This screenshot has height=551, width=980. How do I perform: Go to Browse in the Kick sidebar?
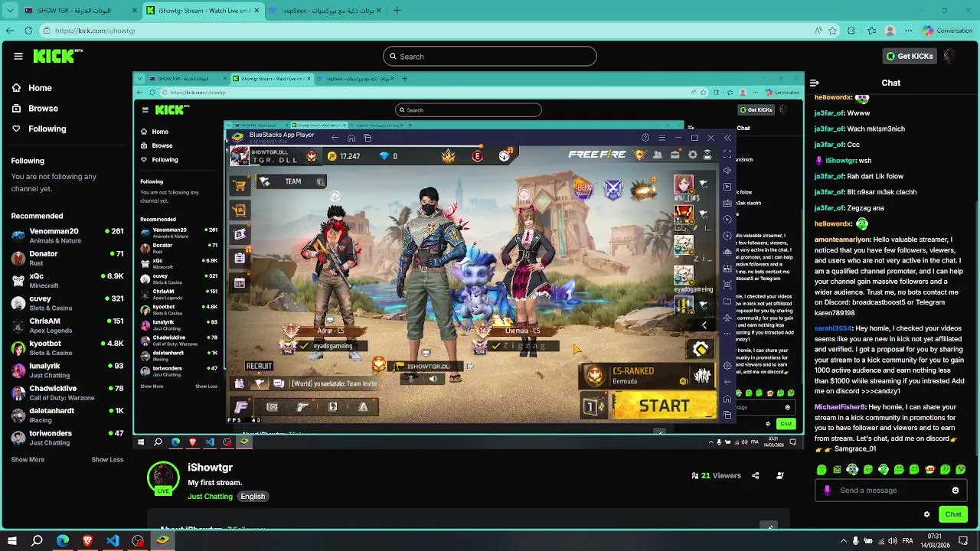coord(43,109)
